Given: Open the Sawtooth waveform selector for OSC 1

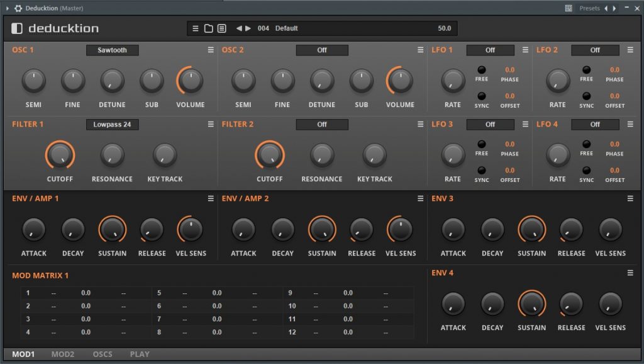Looking at the screenshot, I should (112, 50).
